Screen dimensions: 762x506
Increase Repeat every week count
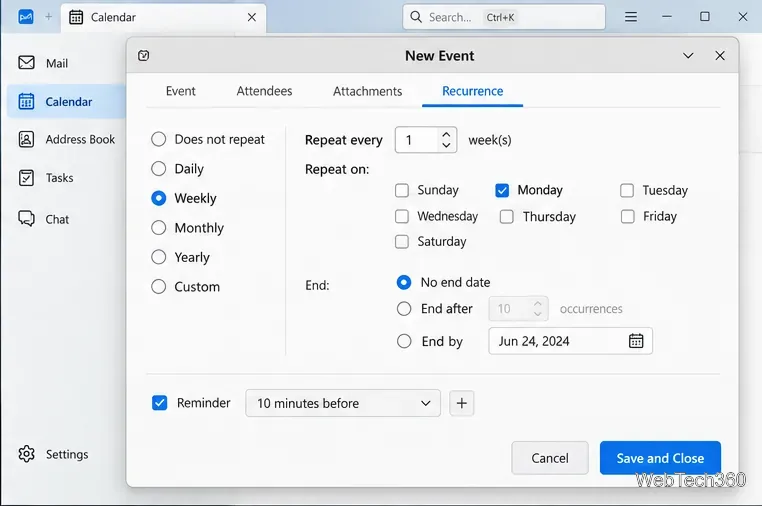(446, 135)
